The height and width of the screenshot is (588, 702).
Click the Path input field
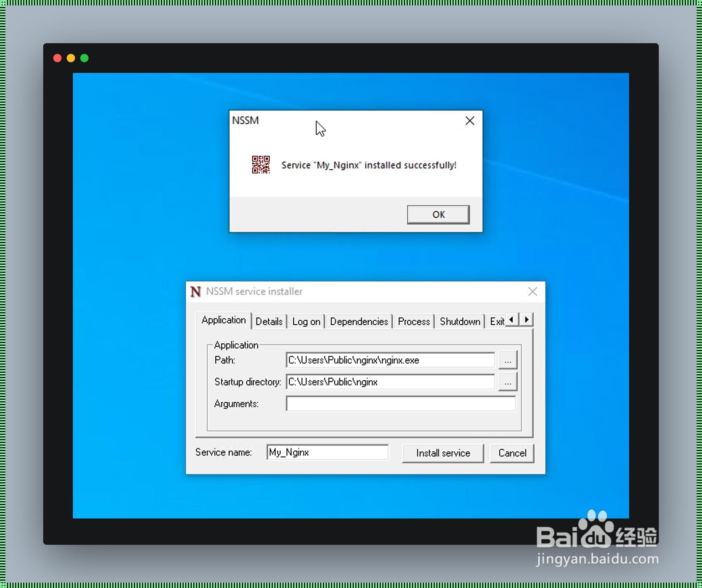(390, 360)
